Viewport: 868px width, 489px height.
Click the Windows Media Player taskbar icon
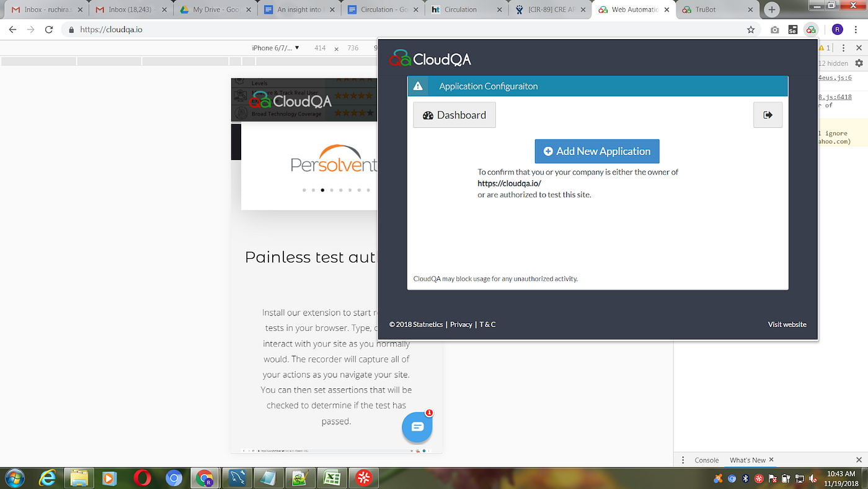[111, 478]
